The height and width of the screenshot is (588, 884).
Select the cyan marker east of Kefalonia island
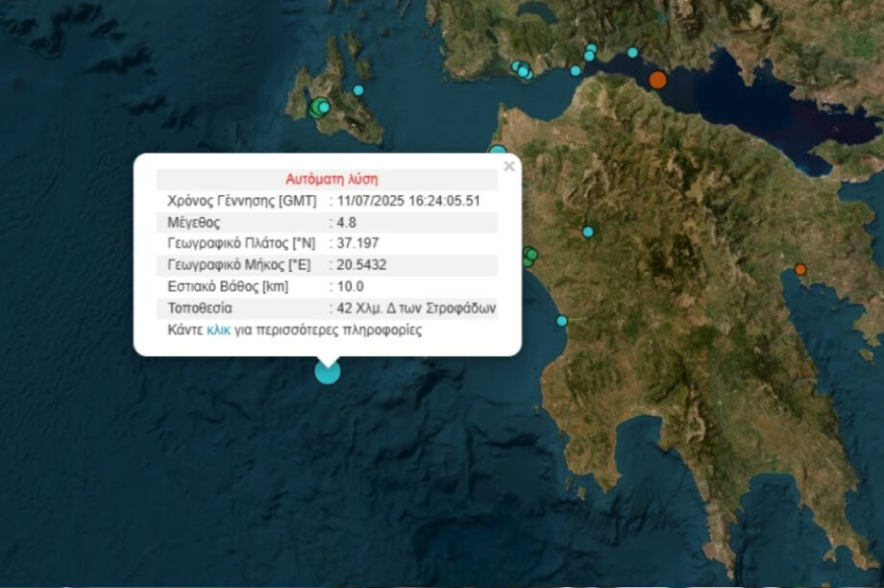[x=358, y=90]
